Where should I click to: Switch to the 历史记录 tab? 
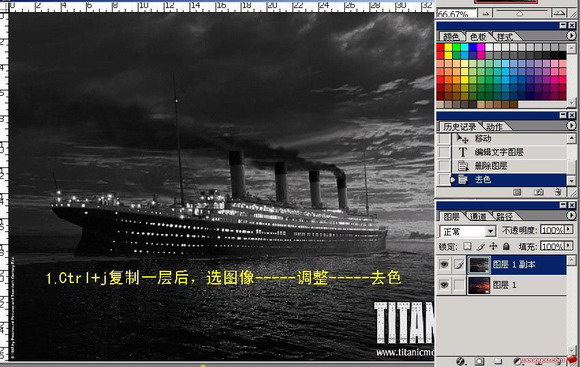(459, 127)
